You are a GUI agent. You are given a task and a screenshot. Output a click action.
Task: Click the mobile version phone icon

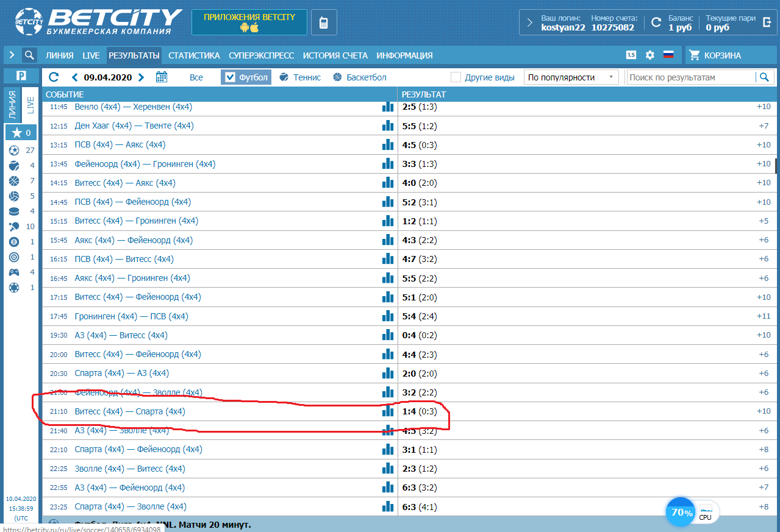click(323, 23)
